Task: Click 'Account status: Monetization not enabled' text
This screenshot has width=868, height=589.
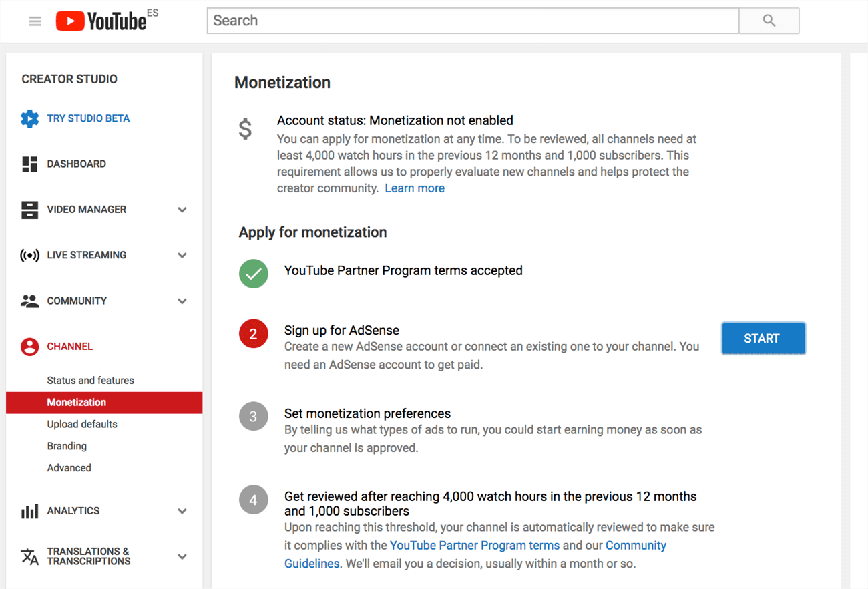Action: tap(395, 121)
